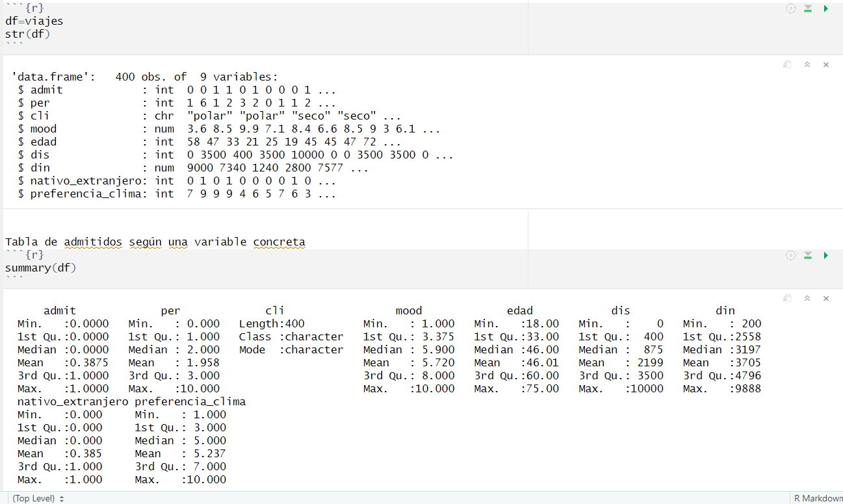Click the 'Class :character' value under cli
The image size is (843, 504).
[x=291, y=336]
